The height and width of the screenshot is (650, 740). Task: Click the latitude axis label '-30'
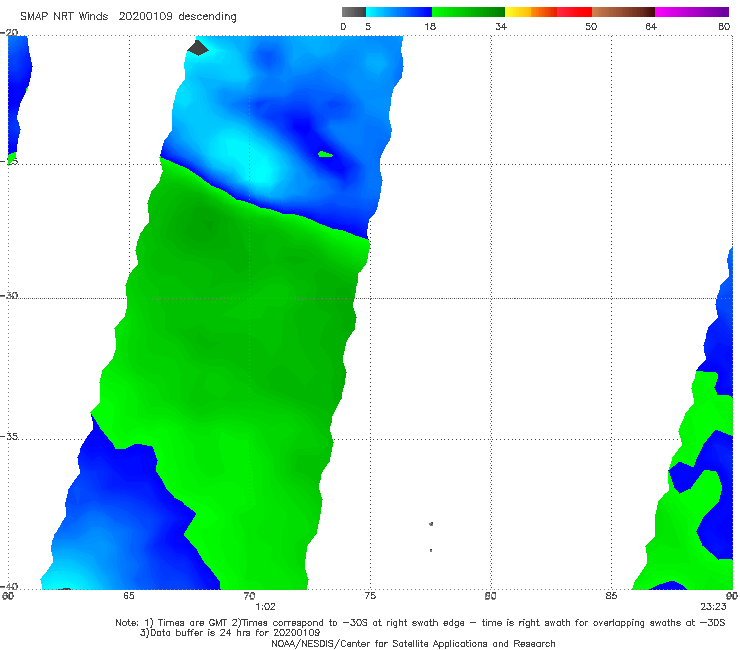[x=9, y=295]
